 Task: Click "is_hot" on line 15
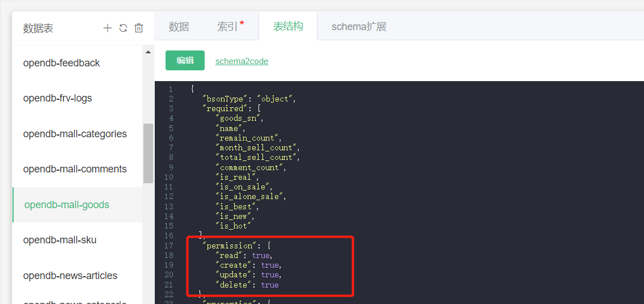233,226
